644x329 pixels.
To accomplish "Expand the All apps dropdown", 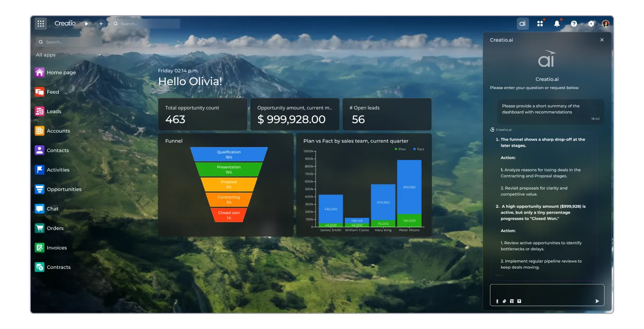I will (x=69, y=55).
